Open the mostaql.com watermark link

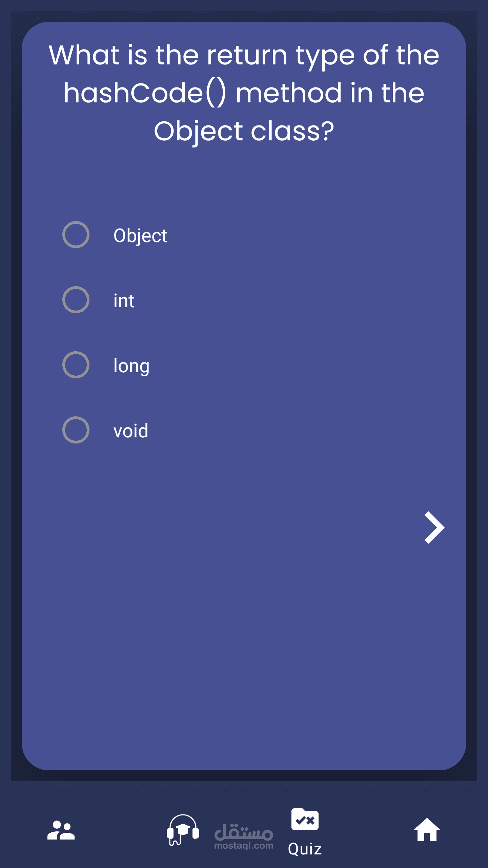(244, 846)
